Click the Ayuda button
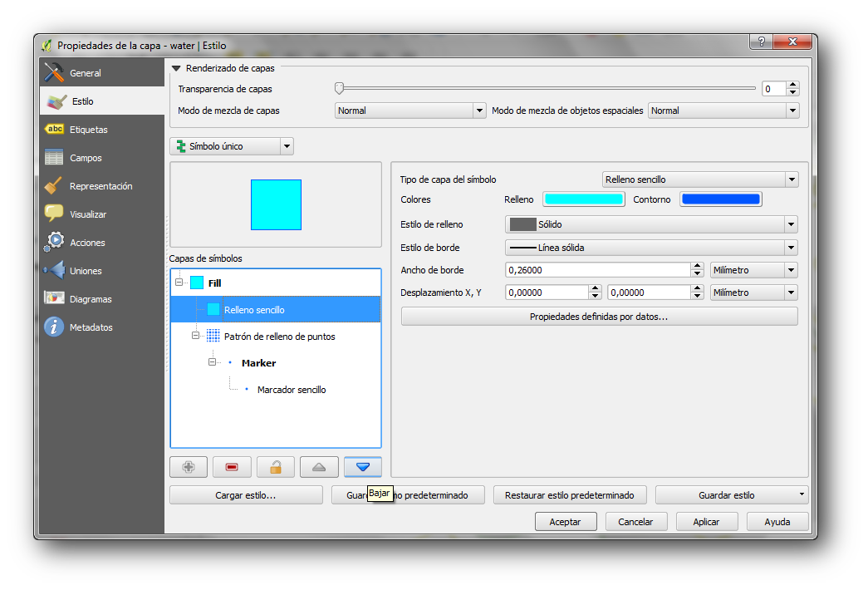 [777, 522]
